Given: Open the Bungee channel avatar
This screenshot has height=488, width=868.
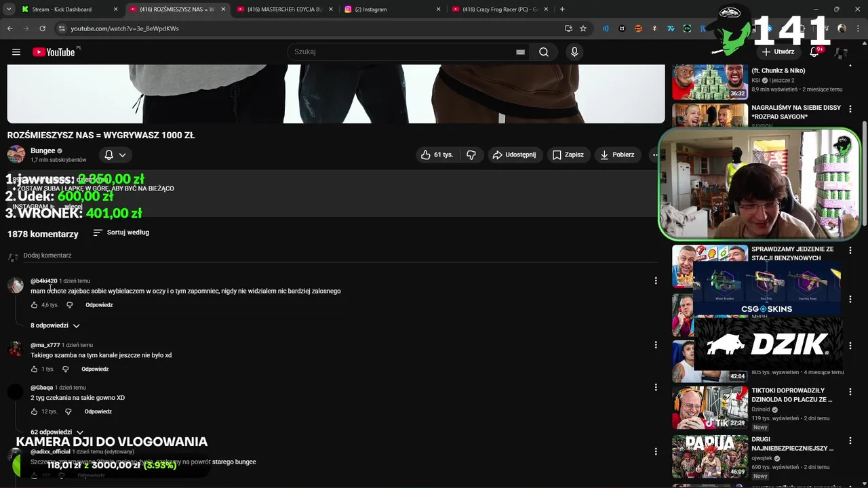Looking at the screenshot, I should coord(16,155).
